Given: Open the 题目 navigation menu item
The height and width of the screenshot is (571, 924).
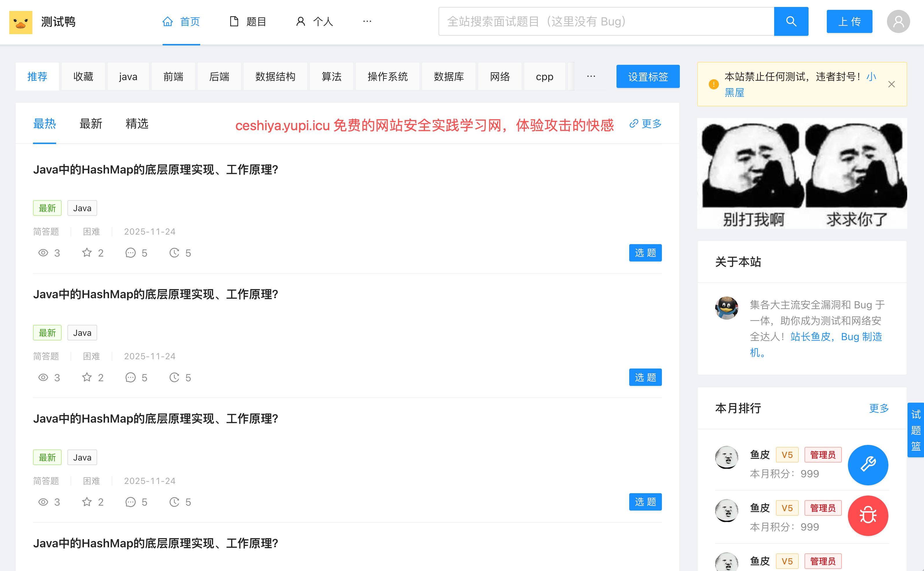Looking at the screenshot, I should pyautogui.click(x=248, y=21).
